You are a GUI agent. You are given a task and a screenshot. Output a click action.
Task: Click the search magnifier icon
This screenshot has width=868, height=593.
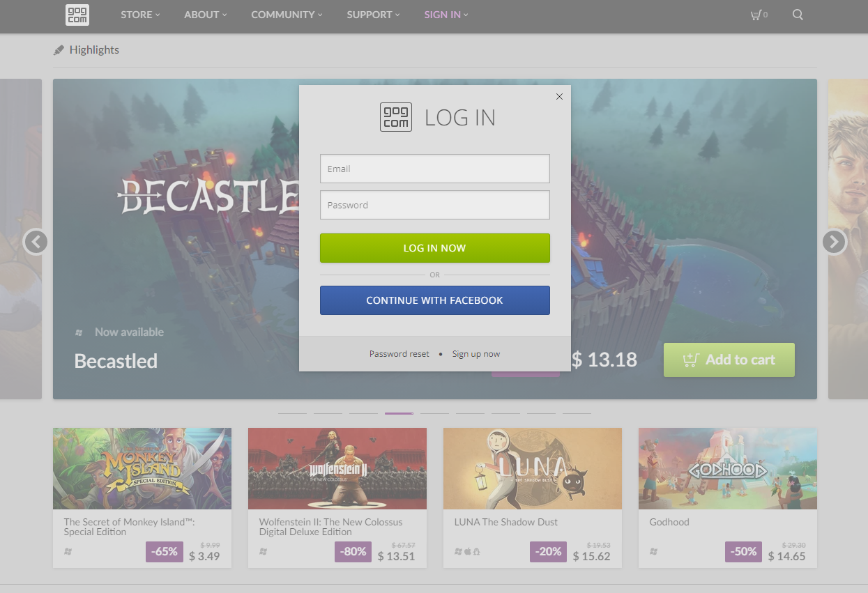coord(798,15)
